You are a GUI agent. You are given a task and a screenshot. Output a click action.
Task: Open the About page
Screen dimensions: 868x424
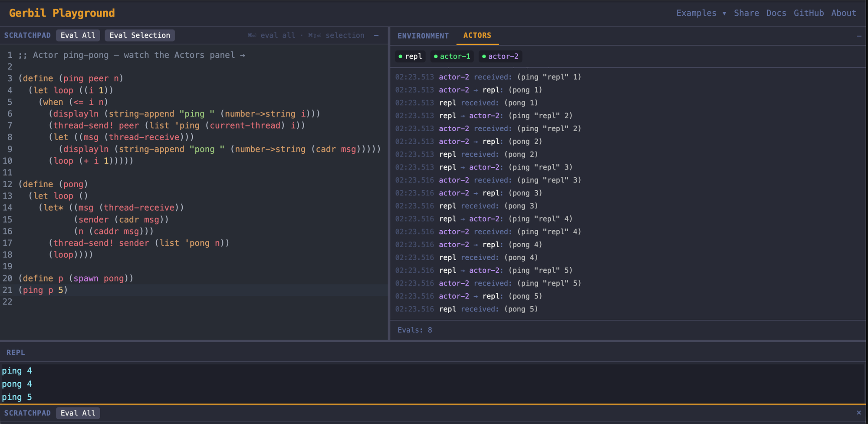point(843,13)
